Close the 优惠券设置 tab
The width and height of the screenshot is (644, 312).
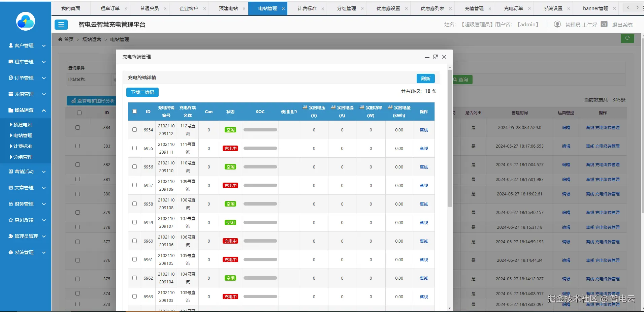406,8
